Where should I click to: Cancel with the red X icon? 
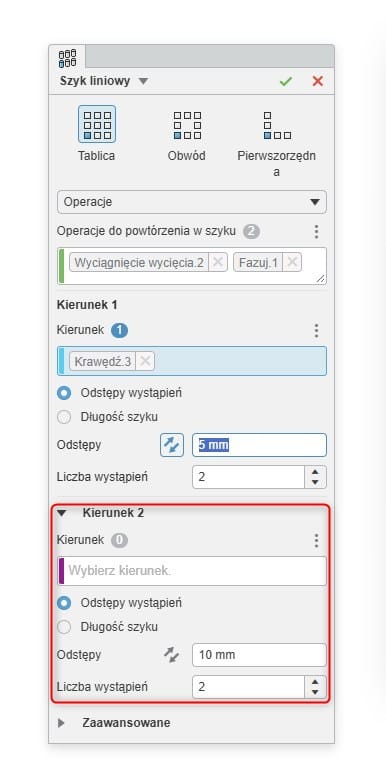click(318, 81)
